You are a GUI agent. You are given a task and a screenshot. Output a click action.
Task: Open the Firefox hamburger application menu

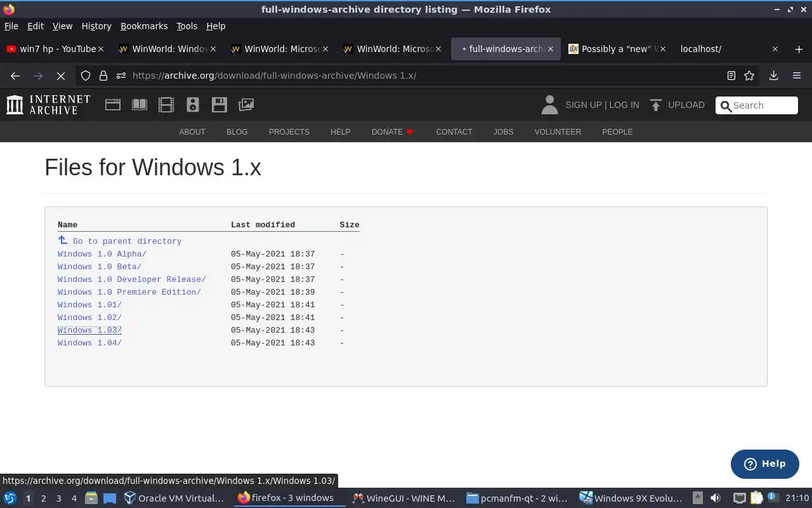pos(797,76)
